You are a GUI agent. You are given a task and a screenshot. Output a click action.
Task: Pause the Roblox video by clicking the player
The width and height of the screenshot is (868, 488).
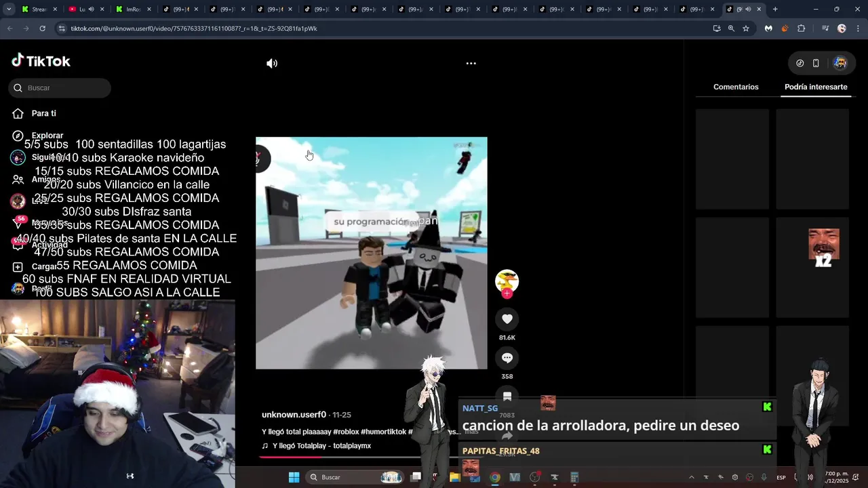(371, 253)
